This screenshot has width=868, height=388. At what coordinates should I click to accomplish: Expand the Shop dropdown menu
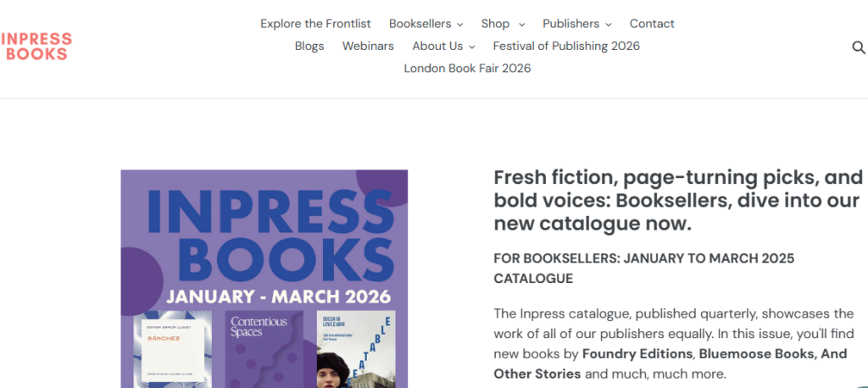503,24
